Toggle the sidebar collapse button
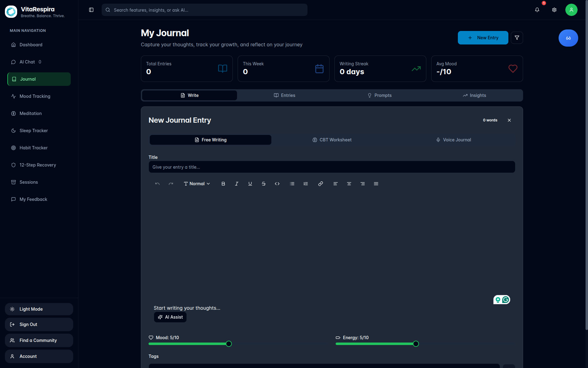 click(91, 10)
